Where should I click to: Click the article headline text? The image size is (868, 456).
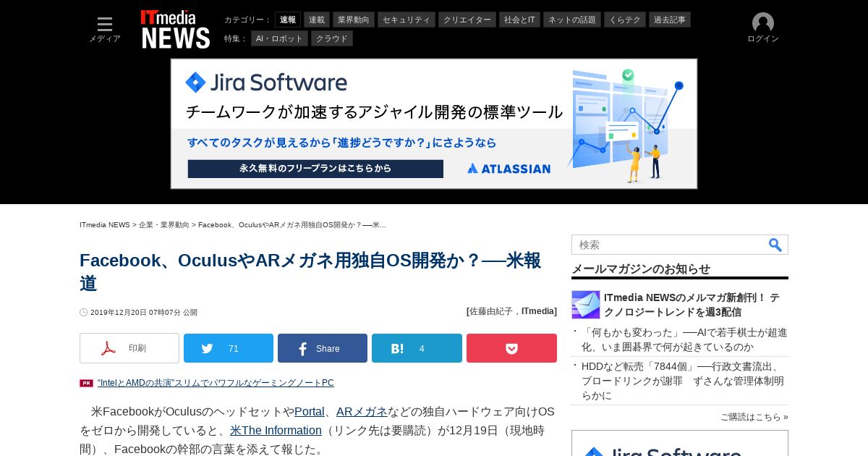coord(310,271)
